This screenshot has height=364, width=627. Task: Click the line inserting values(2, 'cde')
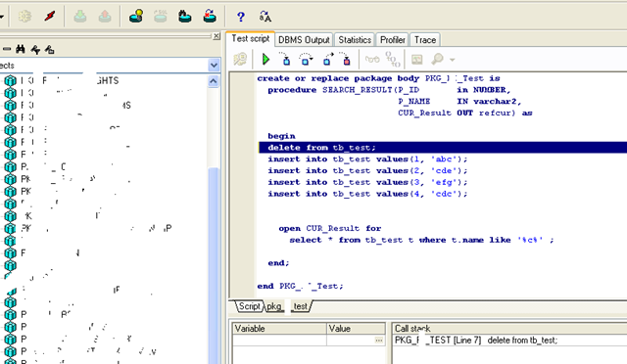[367, 170]
